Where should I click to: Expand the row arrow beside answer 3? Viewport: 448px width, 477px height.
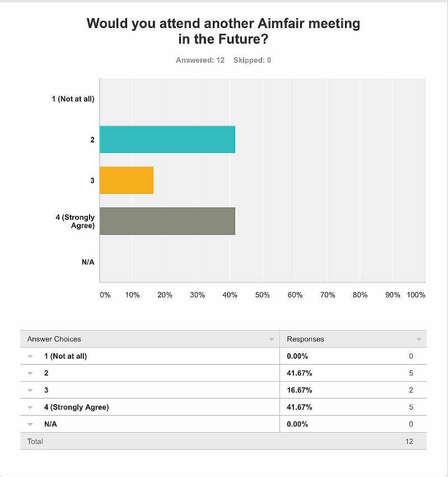pos(31,391)
